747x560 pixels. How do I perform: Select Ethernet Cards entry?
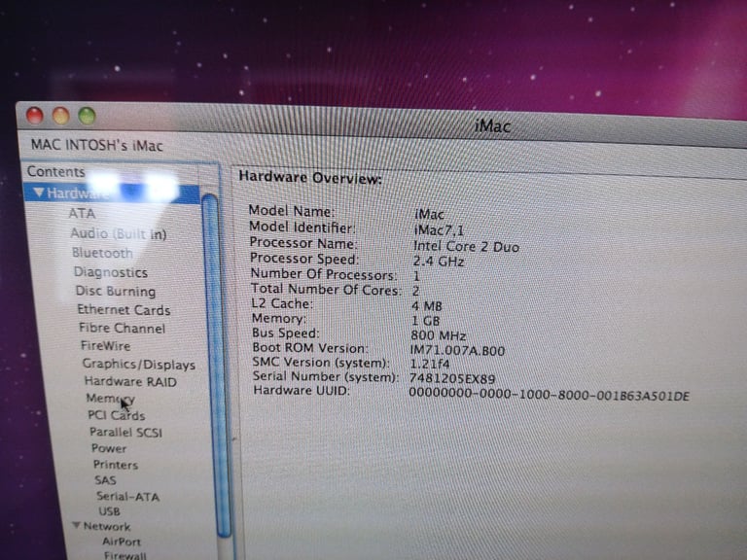tap(124, 310)
